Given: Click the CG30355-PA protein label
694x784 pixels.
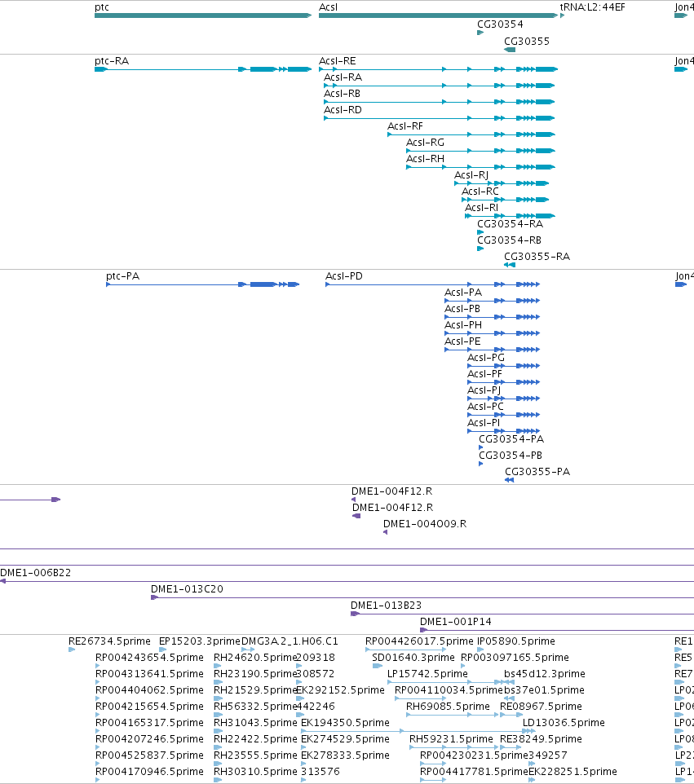Looking at the screenshot, I should 537,472.
